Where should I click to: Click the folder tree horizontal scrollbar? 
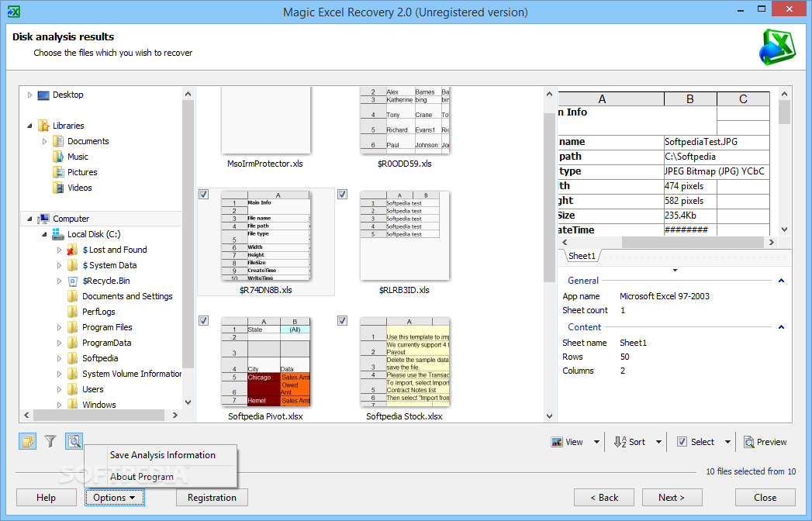click(x=101, y=415)
